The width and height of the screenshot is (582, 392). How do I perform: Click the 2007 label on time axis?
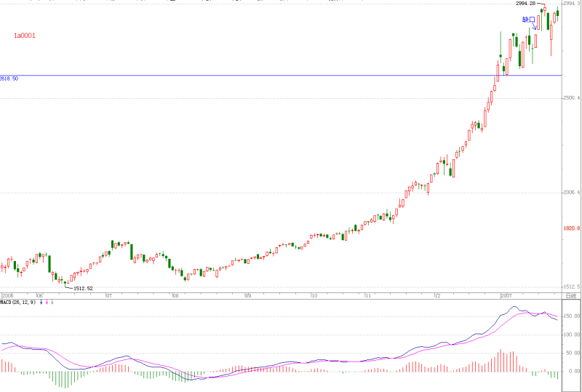click(x=506, y=296)
